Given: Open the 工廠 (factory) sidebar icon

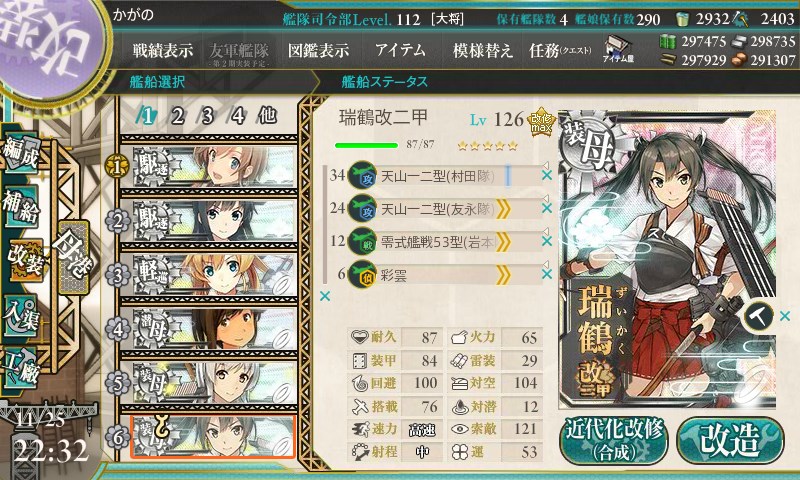Looking at the screenshot, I should pos(21,368).
